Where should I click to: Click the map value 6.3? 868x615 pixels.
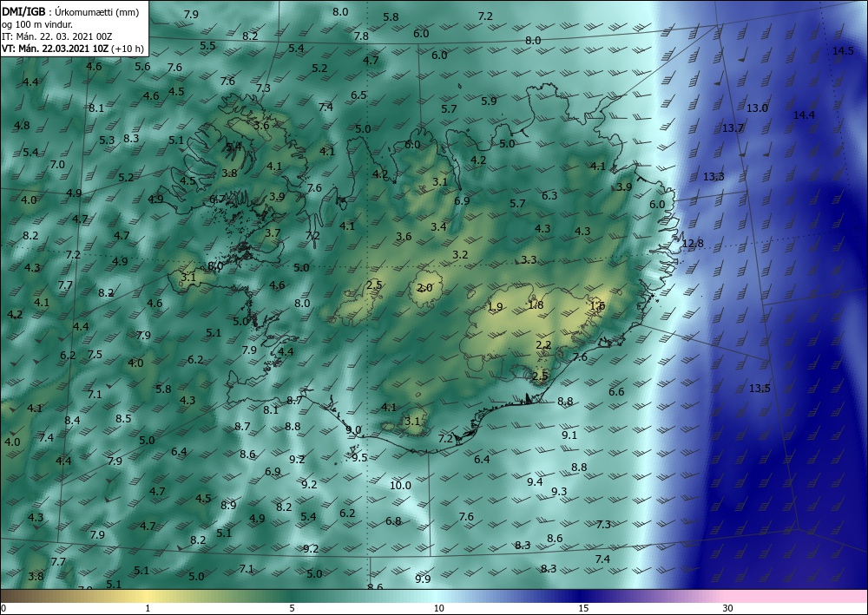click(549, 195)
